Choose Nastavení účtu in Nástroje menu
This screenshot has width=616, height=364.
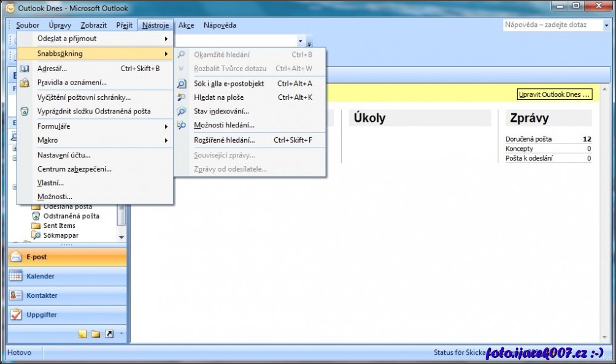(64, 155)
